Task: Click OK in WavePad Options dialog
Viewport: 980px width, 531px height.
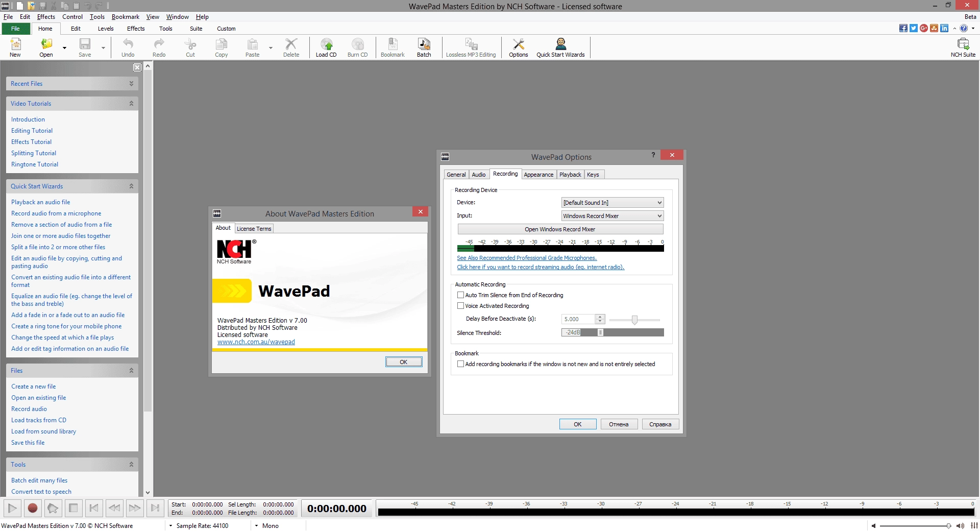Action: coord(578,424)
